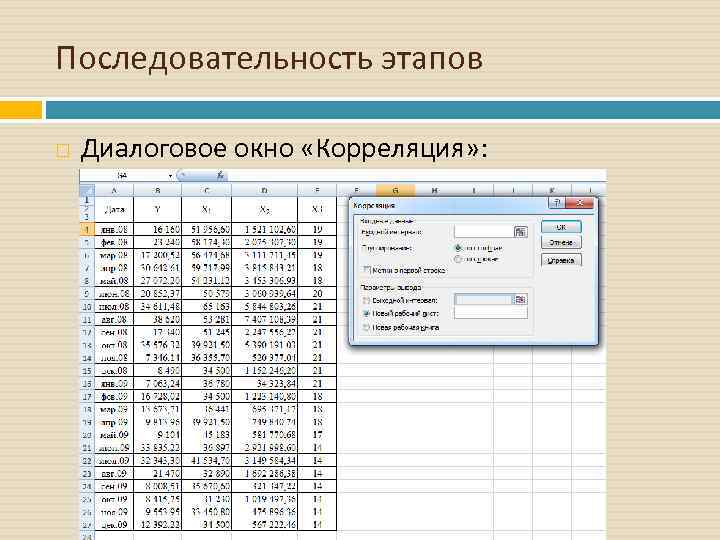
Task: Click the Справка button
Action: pos(561,260)
